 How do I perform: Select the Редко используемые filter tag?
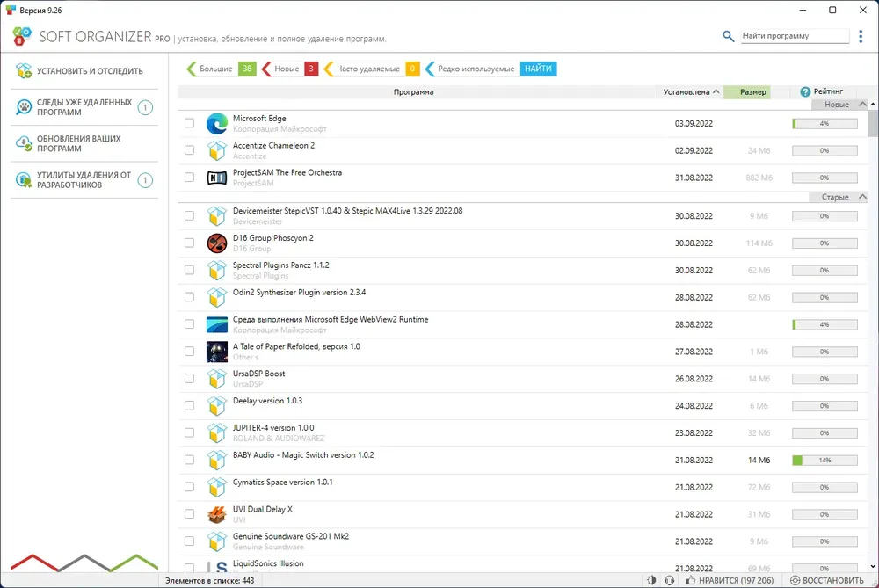[x=472, y=69]
